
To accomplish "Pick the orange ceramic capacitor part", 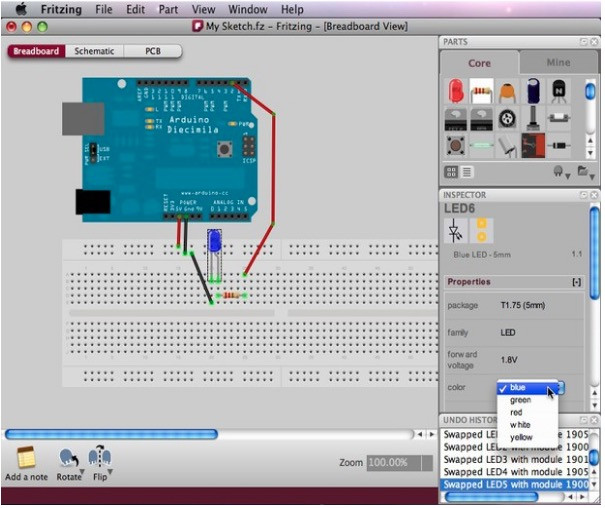I will click(x=507, y=92).
